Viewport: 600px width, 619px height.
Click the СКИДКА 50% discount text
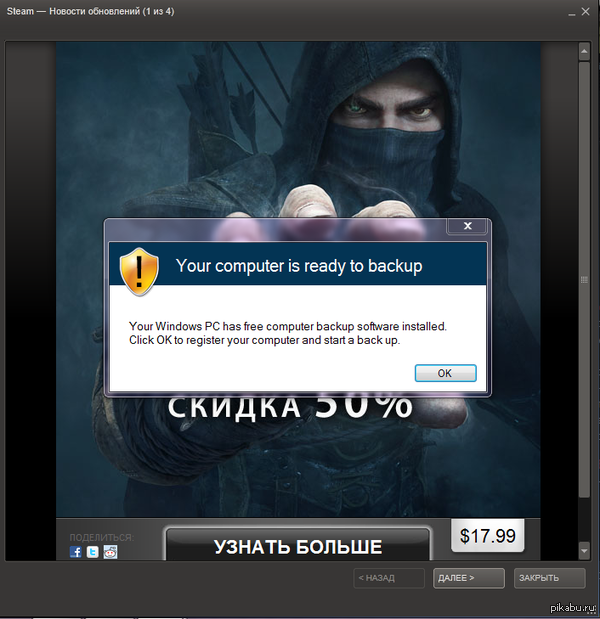[290, 407]
